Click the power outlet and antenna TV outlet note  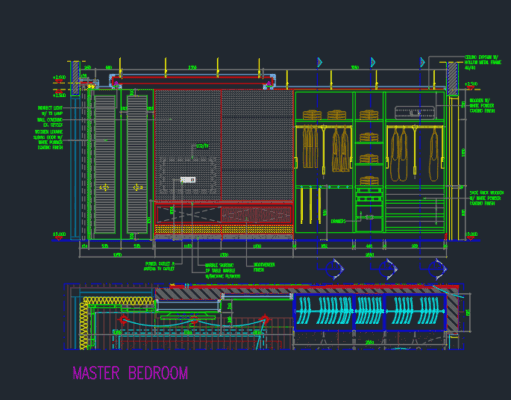pos(159,266)
